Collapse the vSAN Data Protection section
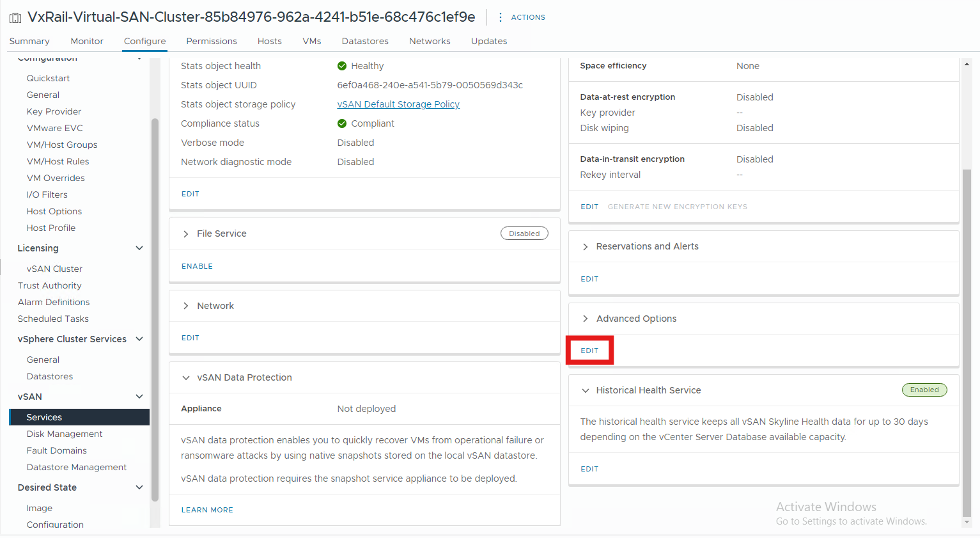 point(186,378)
